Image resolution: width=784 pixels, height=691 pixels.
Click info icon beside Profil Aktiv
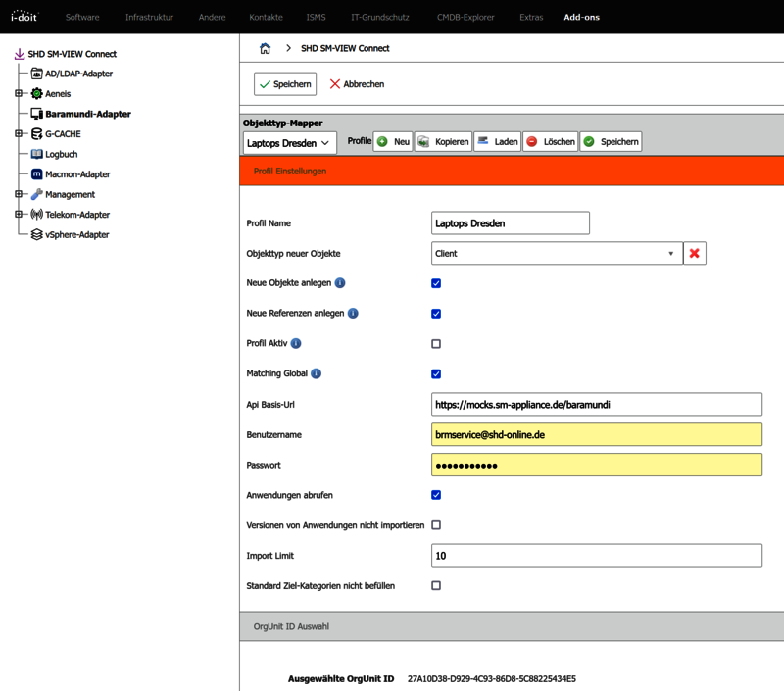(296, 344)
